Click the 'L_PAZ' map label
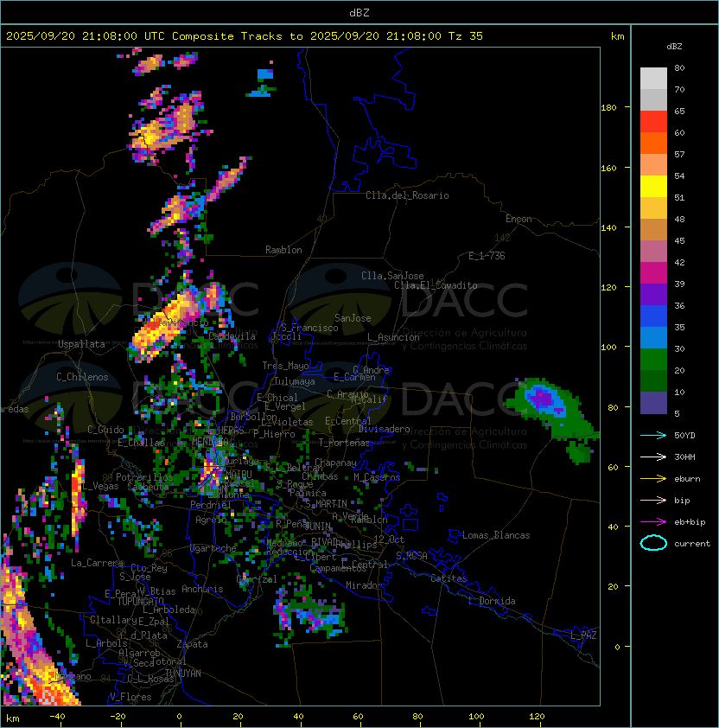Viewport: 719px width, 728px height. click(x=583, y=635)
